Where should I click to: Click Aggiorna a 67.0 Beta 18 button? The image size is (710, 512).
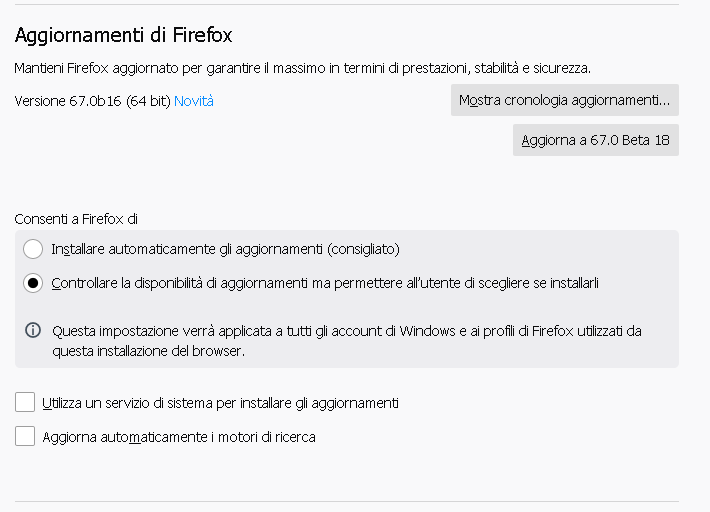596,140
